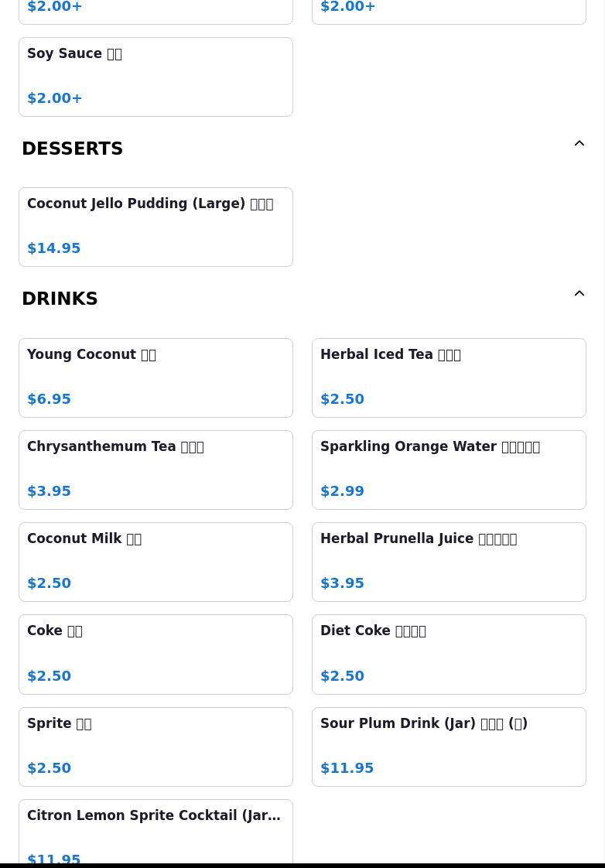Click the $11.95 Sour Plum Drink price
This screenshot has width=605, height=868.
(x=347, y=767)
